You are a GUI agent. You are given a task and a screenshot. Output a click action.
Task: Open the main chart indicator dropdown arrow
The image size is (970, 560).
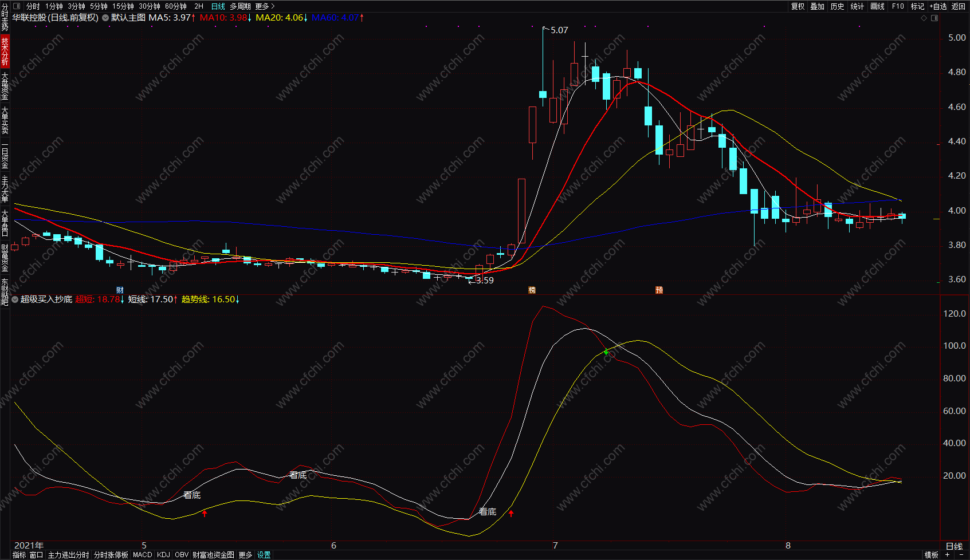pos(105,18)
